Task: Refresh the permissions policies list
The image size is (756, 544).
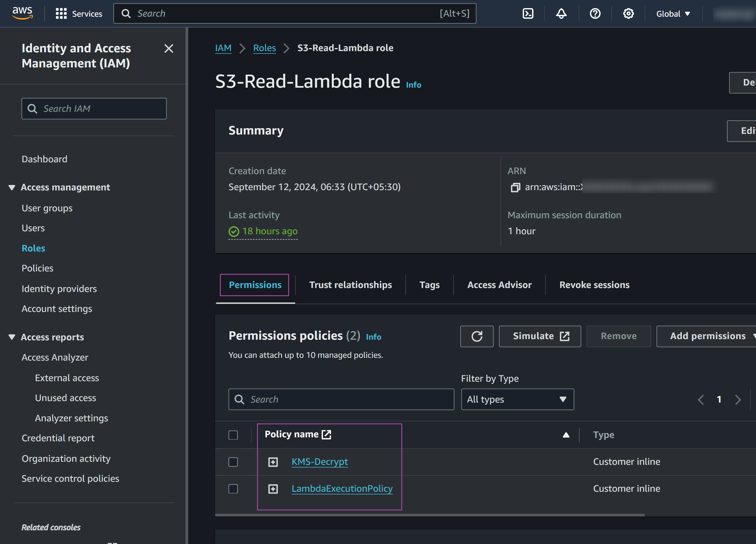Action: pos(477,336)
